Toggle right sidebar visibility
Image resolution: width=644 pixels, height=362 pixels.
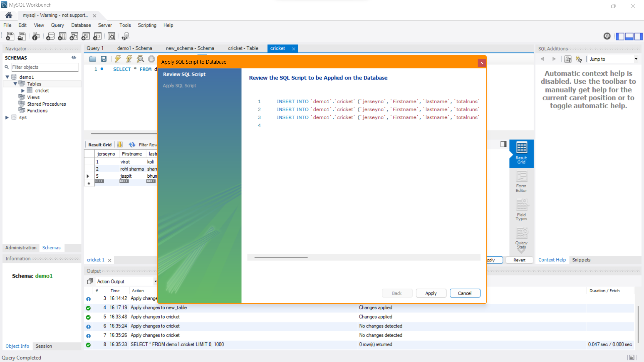coord(638,36)
